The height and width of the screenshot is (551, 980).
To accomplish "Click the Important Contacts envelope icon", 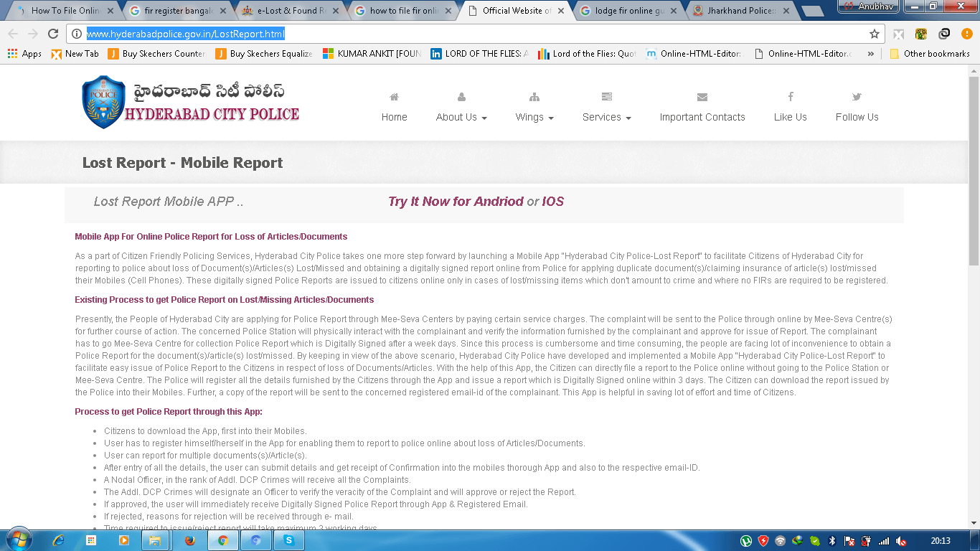I will pyautogui.click(x=702, y=98).
